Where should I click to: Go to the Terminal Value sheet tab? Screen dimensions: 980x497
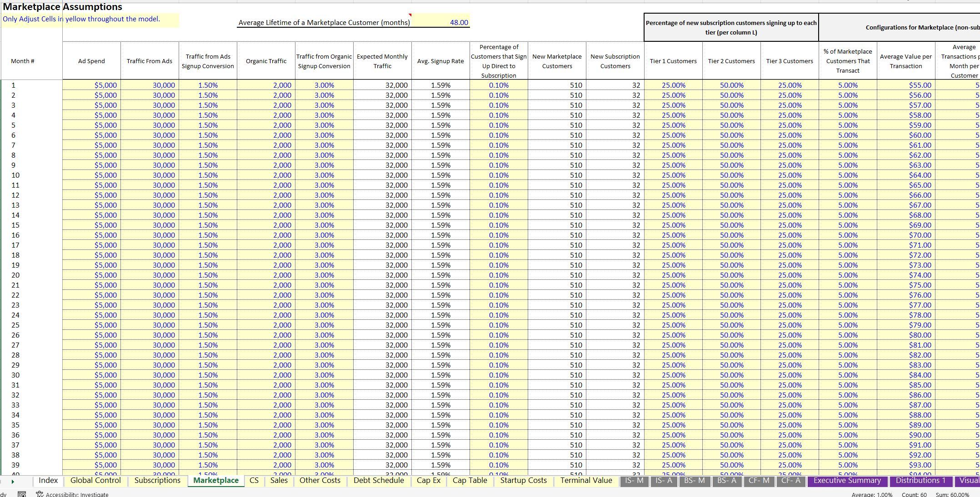(586, 481)
